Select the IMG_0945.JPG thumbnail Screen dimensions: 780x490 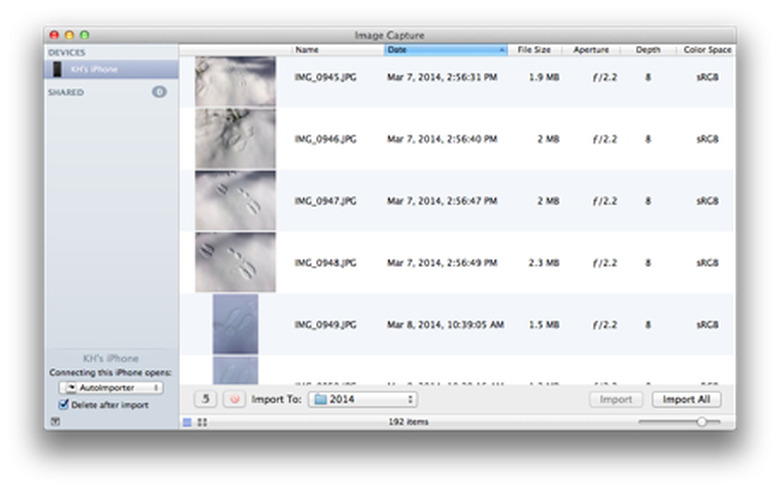235,78
